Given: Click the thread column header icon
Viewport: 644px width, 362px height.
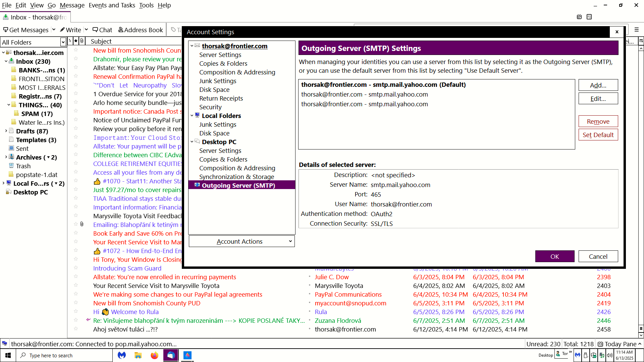Looking at the screenshot, I should (x=70, y=41).
